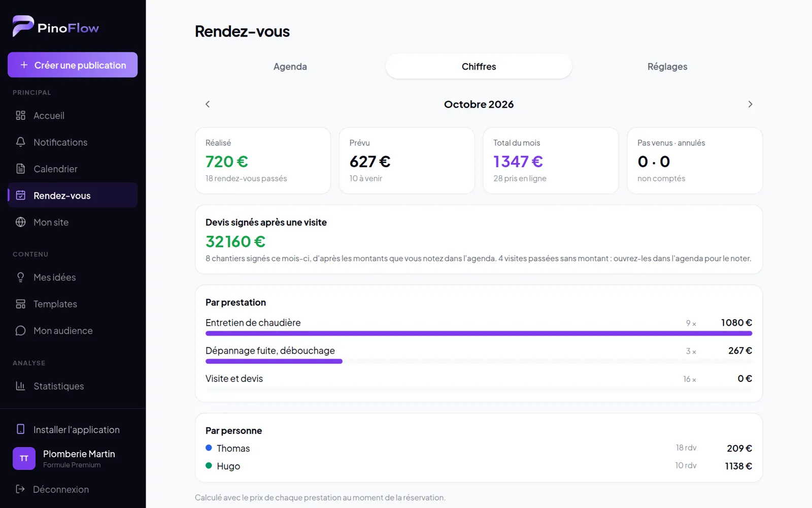Click the Visite et devis row label
This screenshot has width=812, height=508.
point(234,378)
